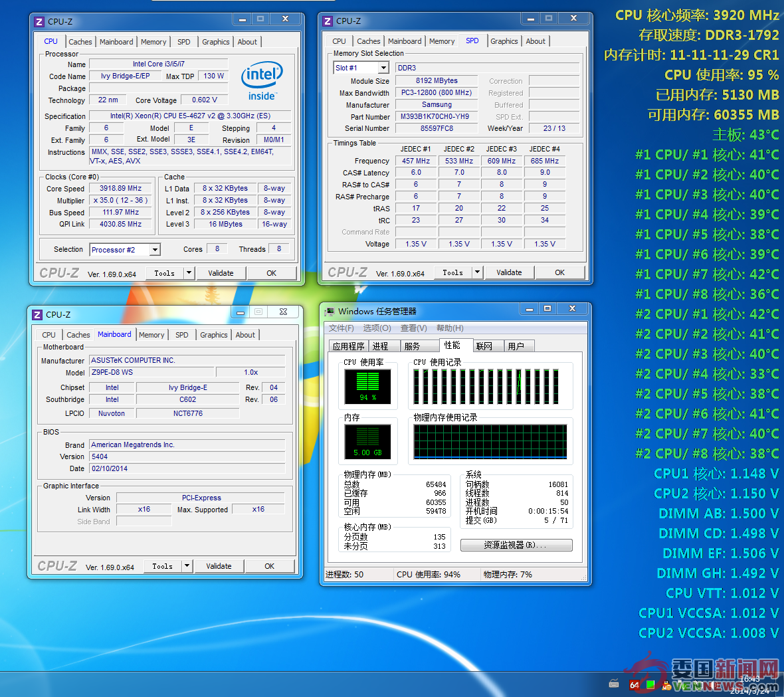The image size is (784, 697).
Task: Open the Slot #1 memory slot dropdown
Action: [x=383, y=68]
